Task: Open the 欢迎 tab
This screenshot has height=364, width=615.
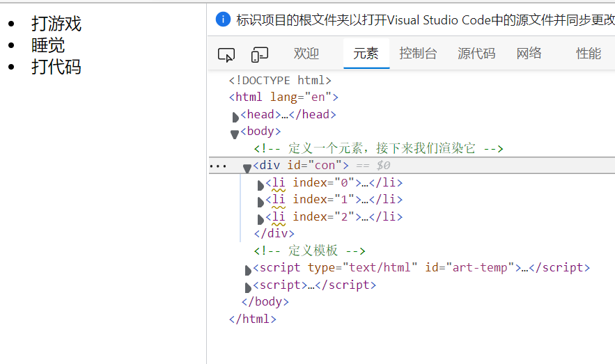Action: [306, 54]
